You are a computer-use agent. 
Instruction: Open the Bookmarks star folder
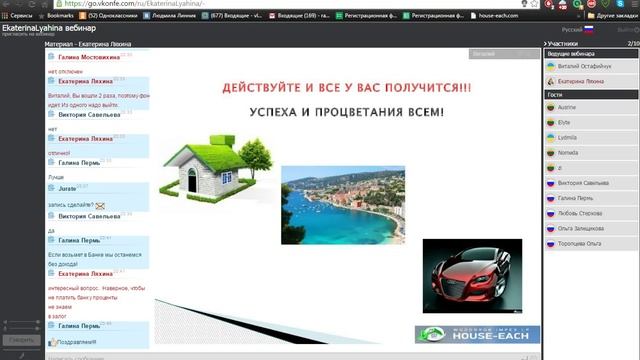[x=56, y=16]
